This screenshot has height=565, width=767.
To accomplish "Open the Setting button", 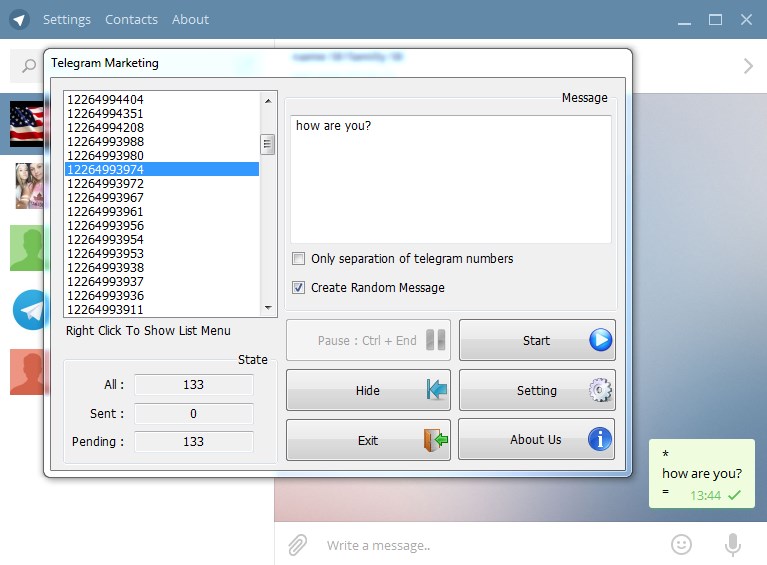I will point(537,390).
